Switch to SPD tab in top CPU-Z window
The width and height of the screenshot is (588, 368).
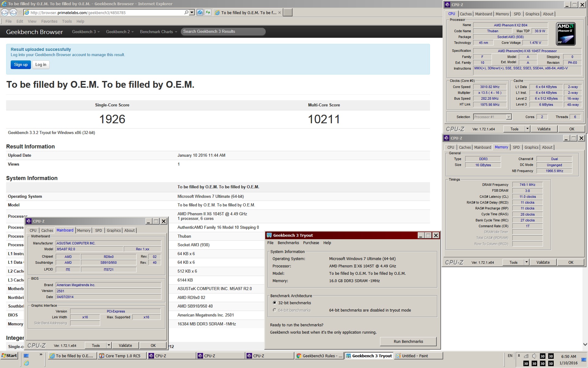click(517, 14)
